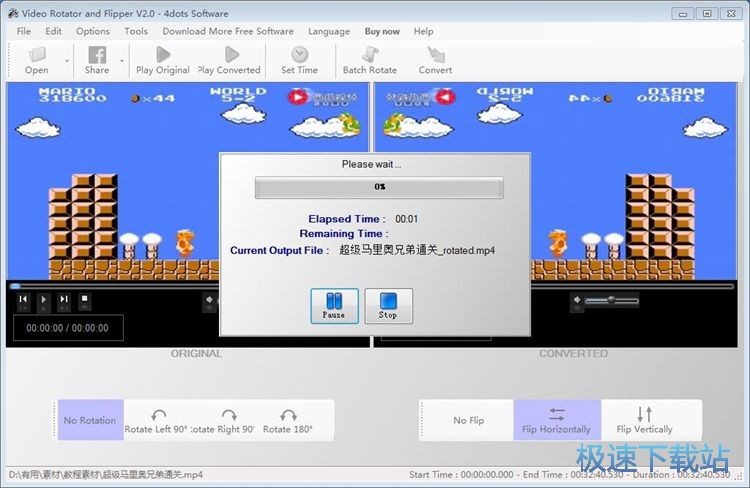The height and width of the screenshot is (488, 750).
Task: Stop playback in the original player
Action: tap(84, 299)
